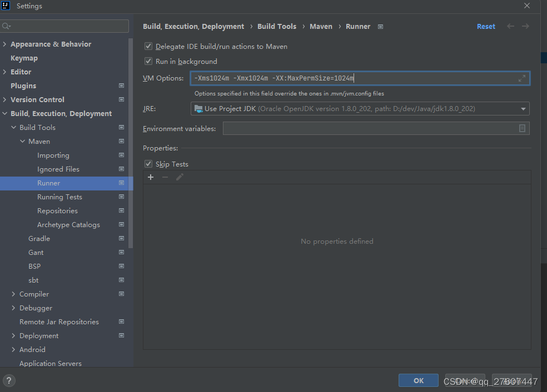Click the project icon beside sbt

coord(121,280)
